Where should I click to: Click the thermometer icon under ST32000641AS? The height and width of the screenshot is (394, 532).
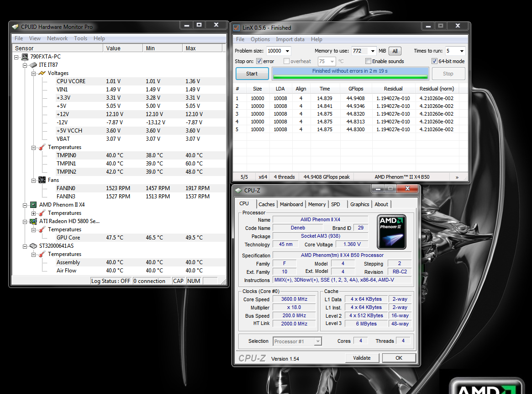point(42,254)
